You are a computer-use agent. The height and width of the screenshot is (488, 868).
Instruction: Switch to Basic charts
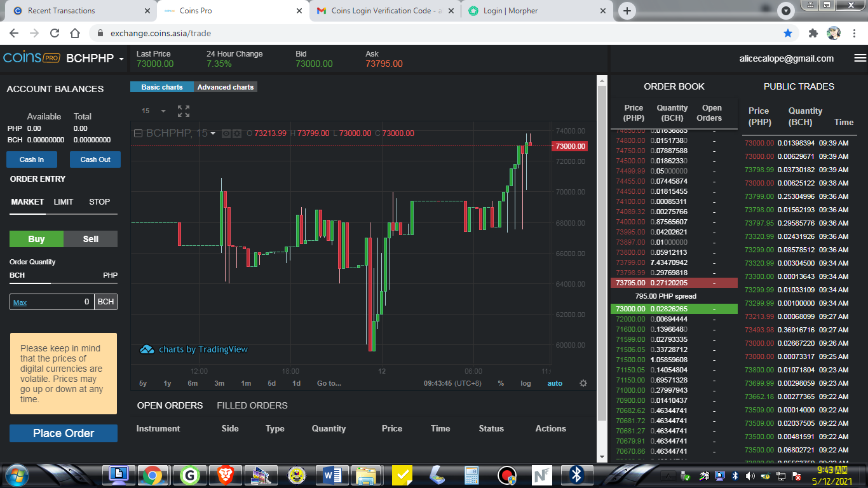click(x=162, y=87)
